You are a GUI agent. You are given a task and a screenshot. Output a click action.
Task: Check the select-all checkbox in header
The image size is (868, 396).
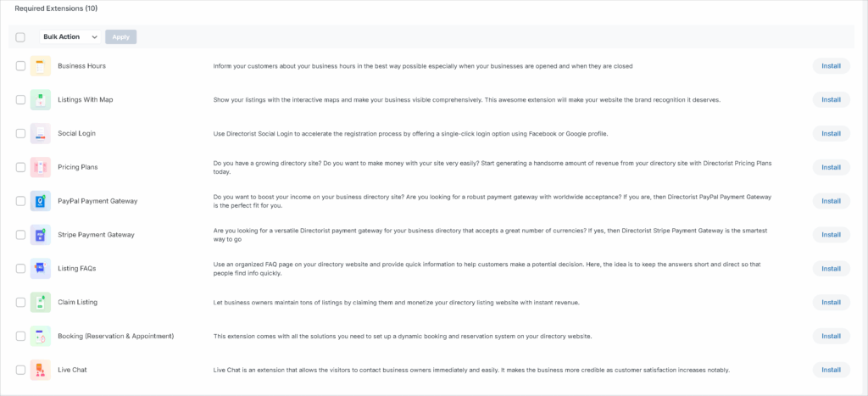click(20, 37)
